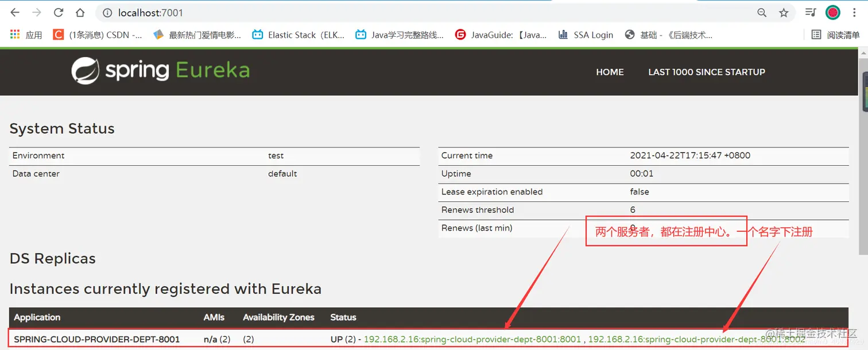868x350 pixels.
Task: Open the Chrome three-dot menu
Action: pyautogui.click(x=854, y=13)
